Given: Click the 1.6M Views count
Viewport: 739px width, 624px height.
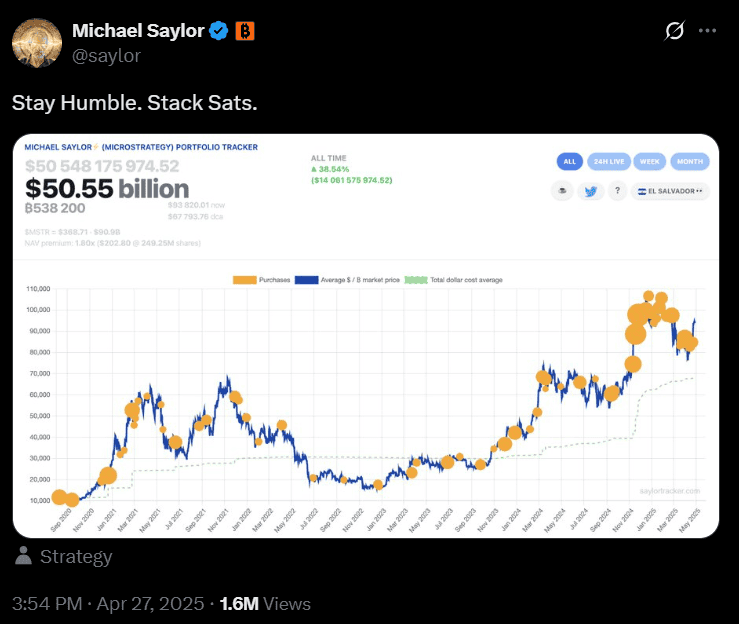Looking at the screenshot, I should coord(265,604).
